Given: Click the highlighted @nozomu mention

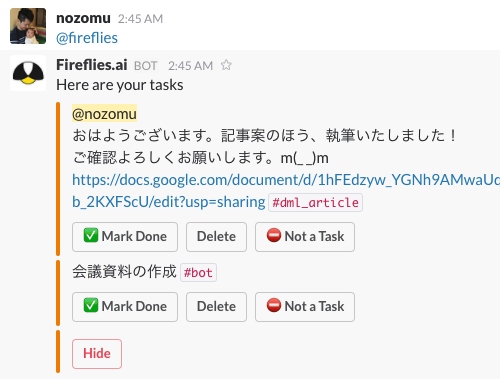Looking at the screenshot, I should (x=104, y=114).
